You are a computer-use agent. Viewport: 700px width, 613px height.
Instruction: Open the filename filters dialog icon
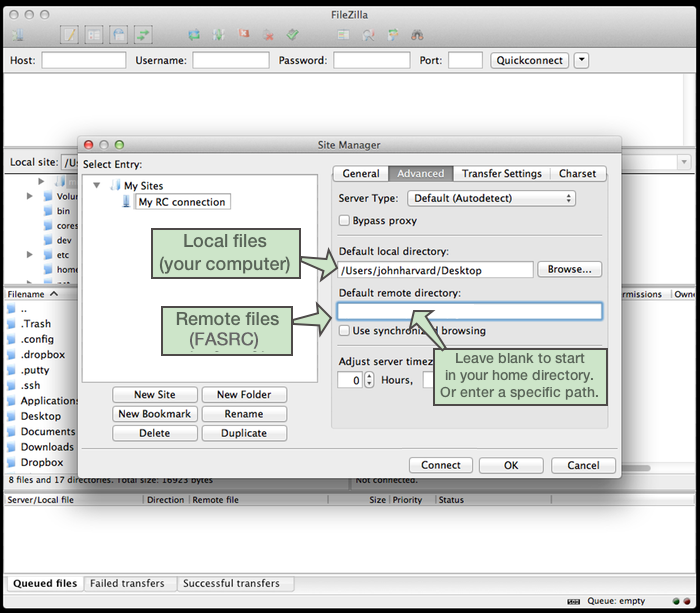point(343,35)
